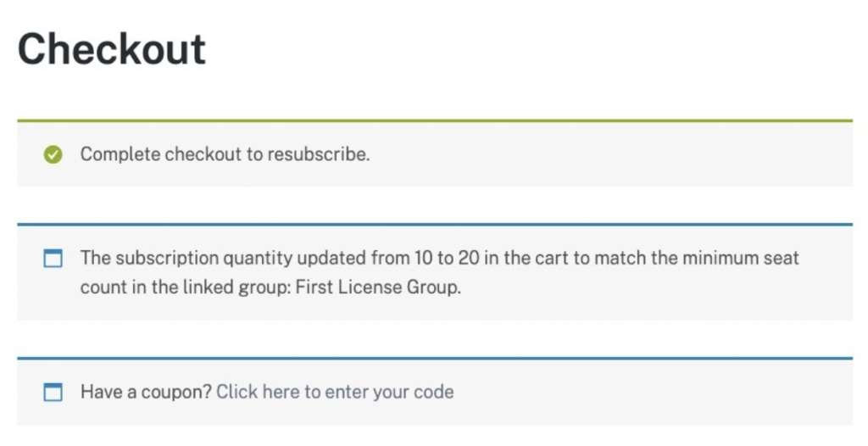Click the green checkmark success icon
Viewport: 868px width, 446px height.
[53, 154]
